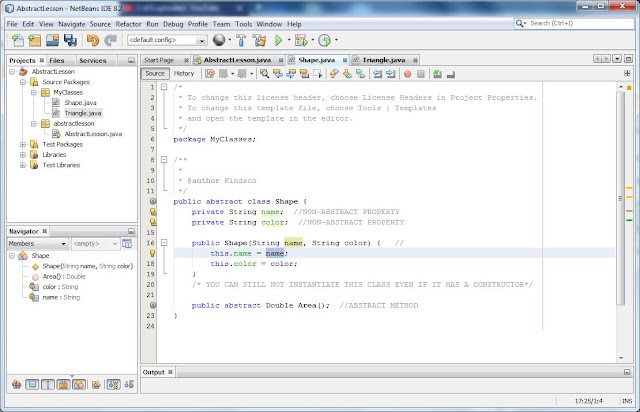Viewport: 640px width, 412px height.
Task: Select AbstractLesson.java in Projects tree
Action: click(93, 134)
